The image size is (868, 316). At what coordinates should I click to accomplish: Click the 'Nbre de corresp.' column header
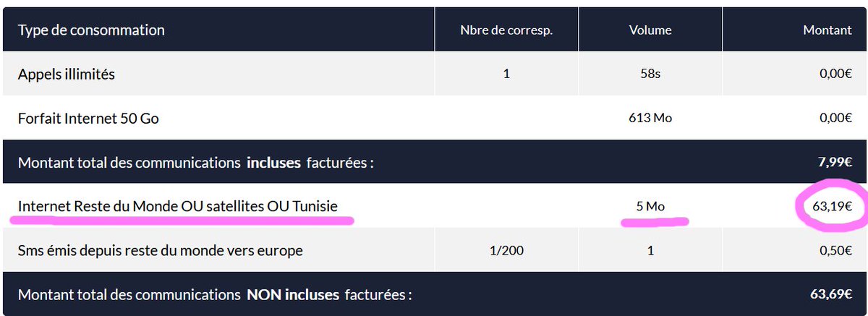(506, 30)
